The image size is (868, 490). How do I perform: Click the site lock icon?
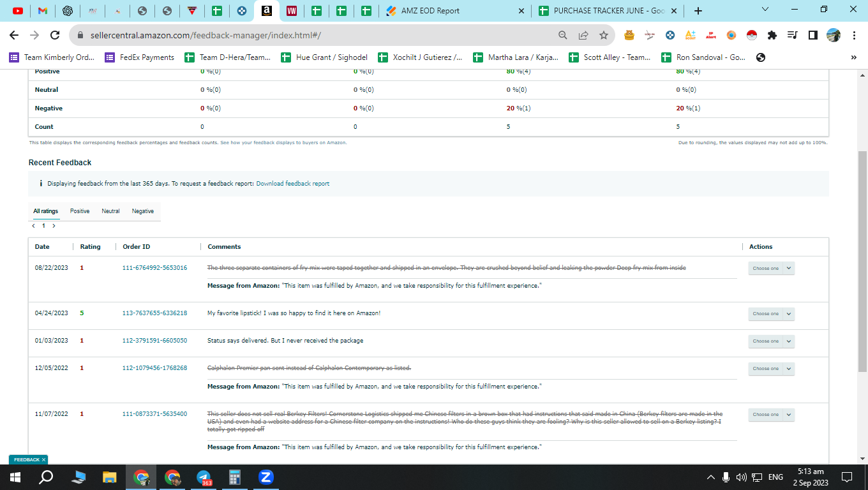pos(81,35)
